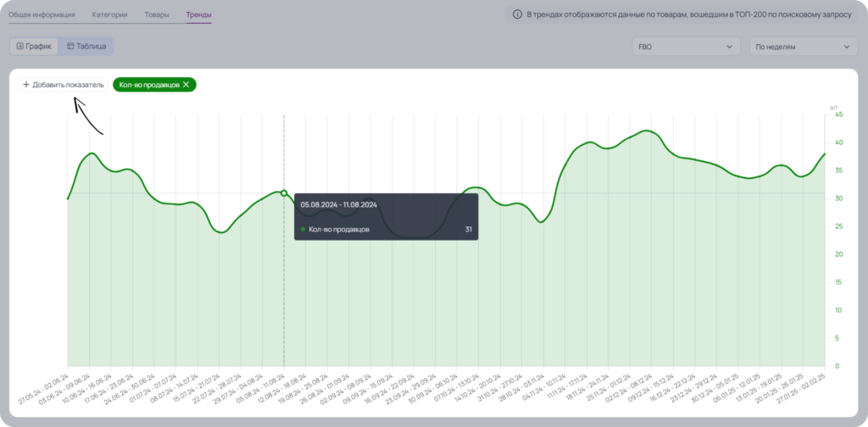Remove the Кол-во продавцов metric chip
Screen dimensions: 868x427
186,85
